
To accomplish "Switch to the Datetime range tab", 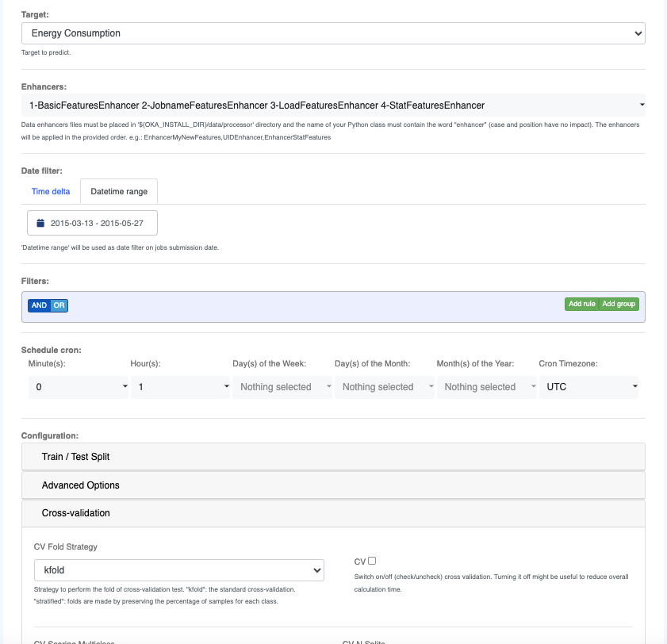I will (119, 191).
